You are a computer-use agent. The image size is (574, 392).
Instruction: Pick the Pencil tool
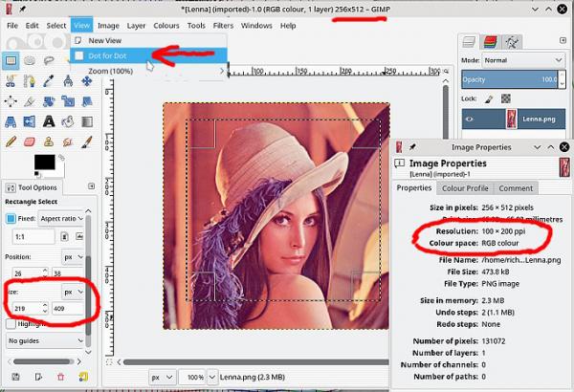(x=11, y=142)
